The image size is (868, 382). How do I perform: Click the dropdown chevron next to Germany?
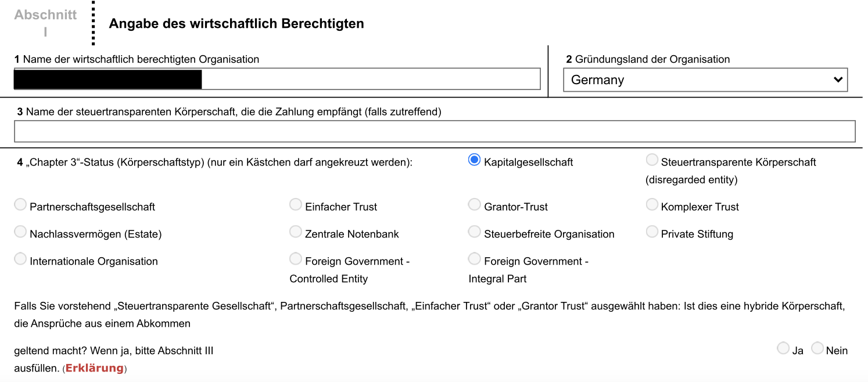click(x=838, y=80)
